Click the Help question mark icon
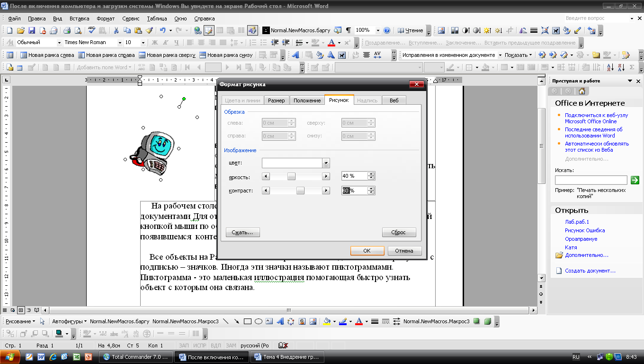Viewport: 644px width, 364px height. [x=387, y=30]
